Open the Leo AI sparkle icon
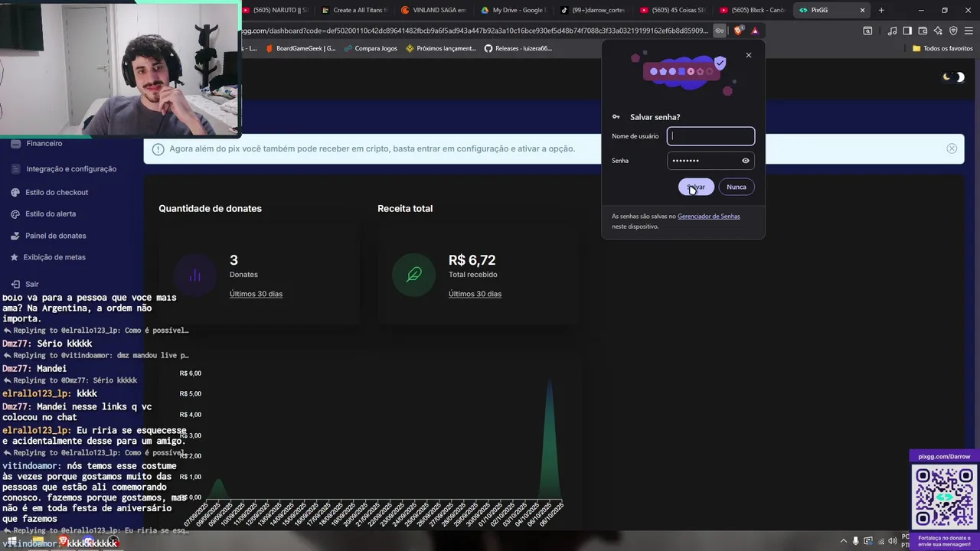The height and width of the screenshot is (551, 980). coord(938,31)
